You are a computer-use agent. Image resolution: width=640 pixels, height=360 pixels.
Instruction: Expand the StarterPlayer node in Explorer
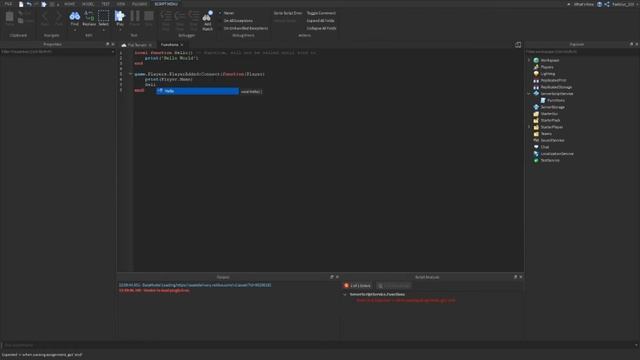[529, 127]
